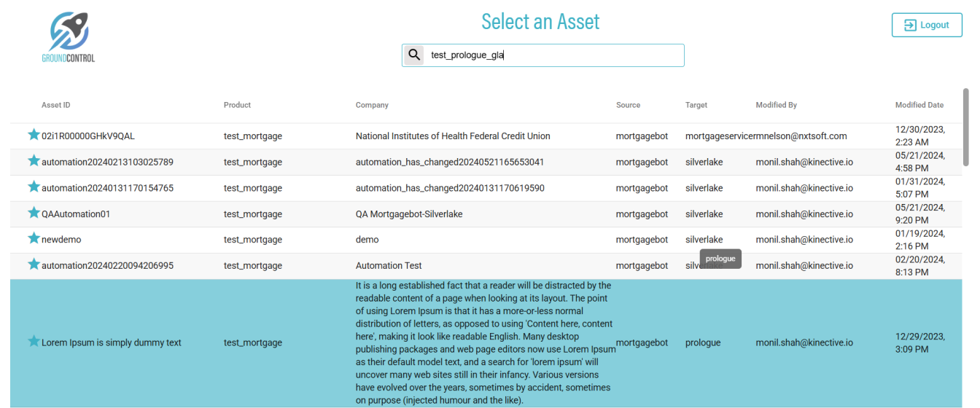This screenshot has height=408, width=980.
Task: Toggle favorite star for automation20240131170154765
Action: point(34,187)
